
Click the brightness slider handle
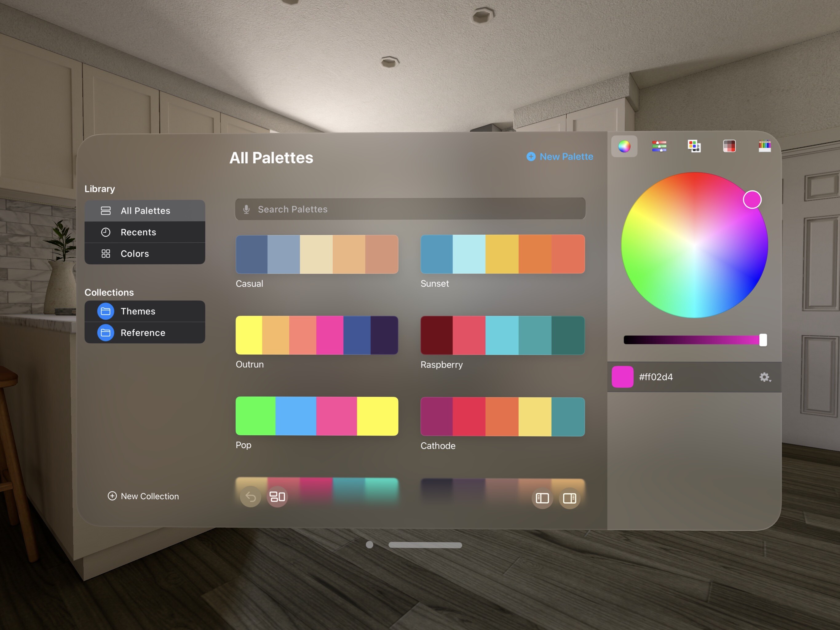click(x=763, y=340)
